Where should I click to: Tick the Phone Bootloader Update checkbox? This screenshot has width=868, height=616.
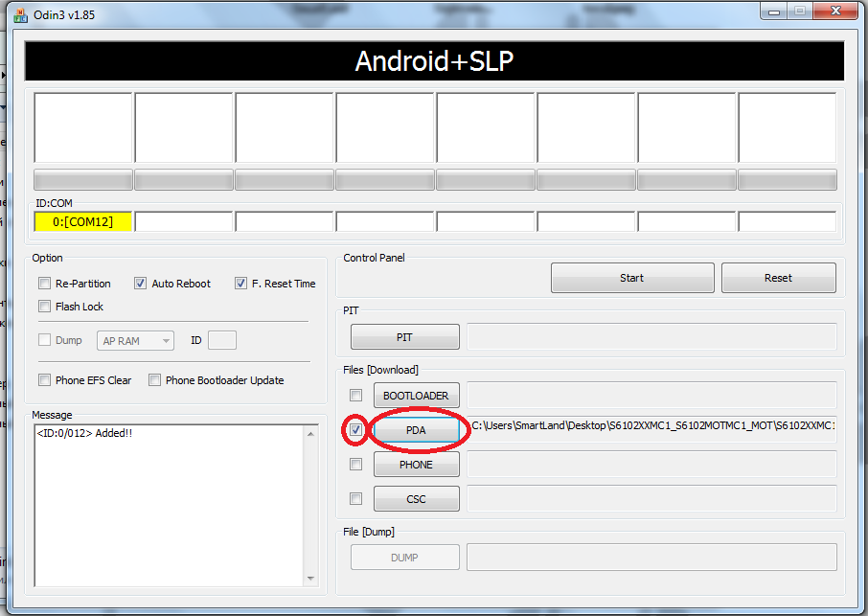pos(155,380)
